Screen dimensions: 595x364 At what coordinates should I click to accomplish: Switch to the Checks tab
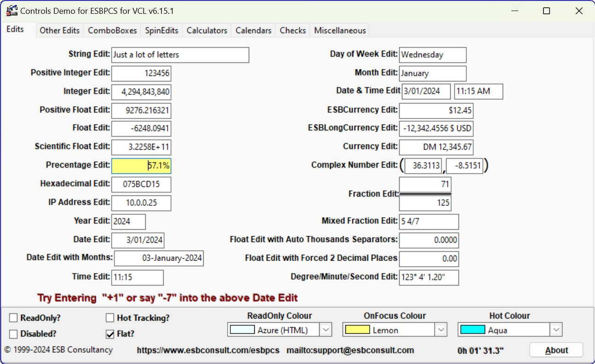(292, 30)
